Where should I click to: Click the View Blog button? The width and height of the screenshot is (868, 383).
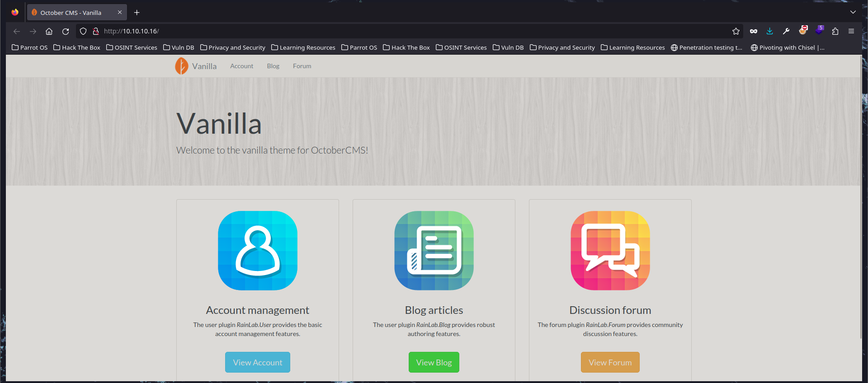[434, 362]
